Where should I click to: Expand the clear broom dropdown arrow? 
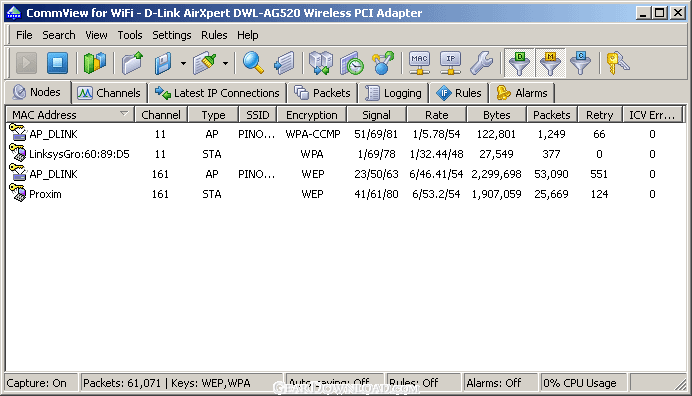[x=225, y=64]
